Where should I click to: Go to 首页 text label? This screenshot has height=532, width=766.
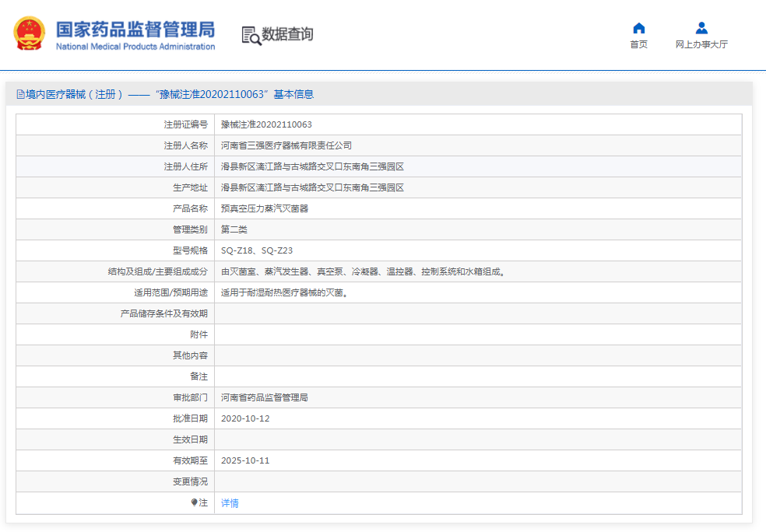tap(638, 45)
